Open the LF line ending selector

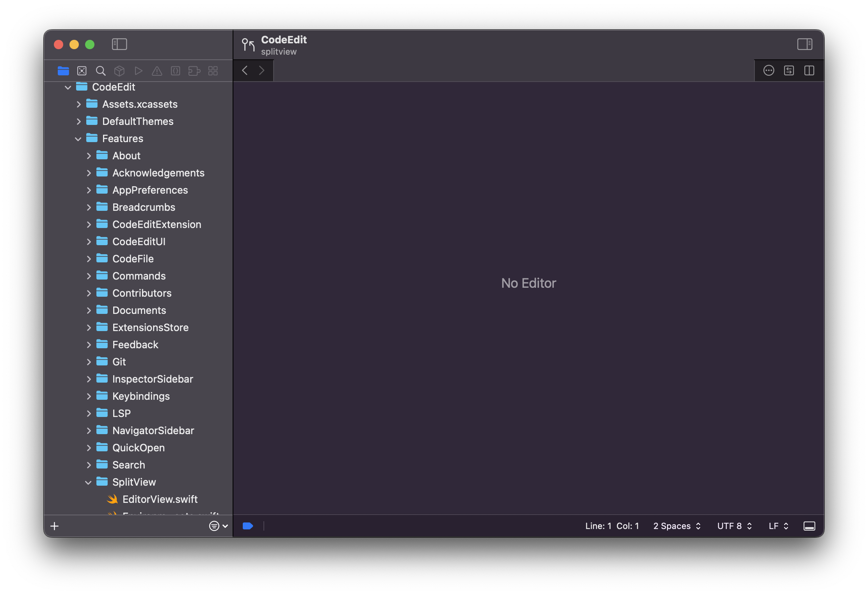pyautogui.click(x=779, y=526)
